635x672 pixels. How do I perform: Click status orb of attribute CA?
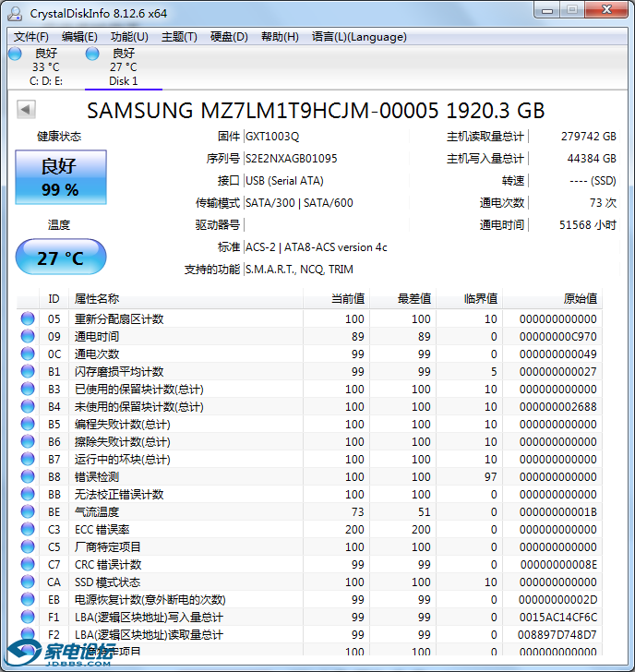tap(28, 582)
